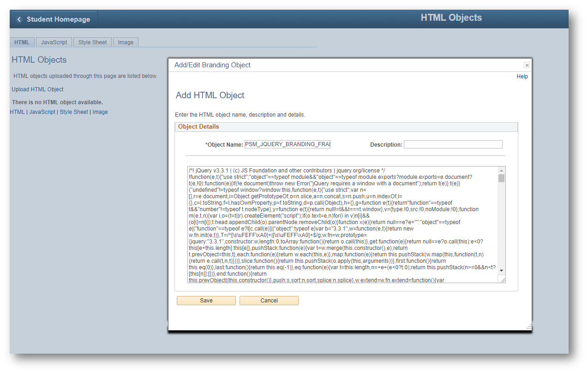
Task: Follow the bottom JavaScript link
Action: tap(42, 112)
